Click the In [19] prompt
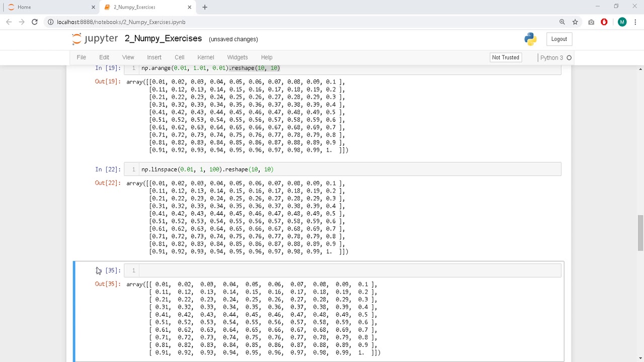644x362 pixels. coord(108,68)
